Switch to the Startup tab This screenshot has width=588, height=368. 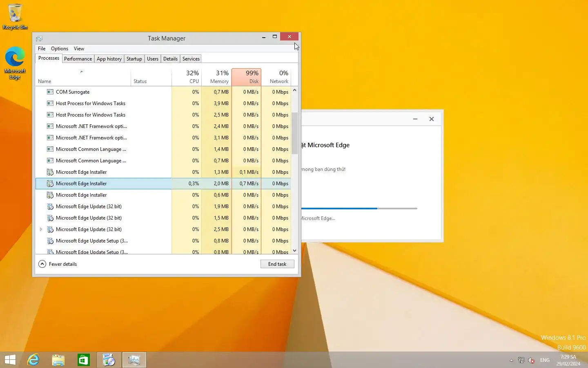(134, 59)
